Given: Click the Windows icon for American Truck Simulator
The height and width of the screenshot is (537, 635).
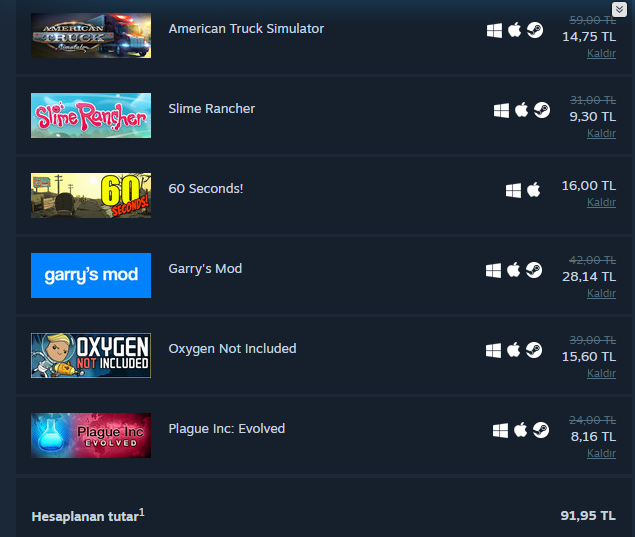Looking at the screenshot, I should 494,30.
